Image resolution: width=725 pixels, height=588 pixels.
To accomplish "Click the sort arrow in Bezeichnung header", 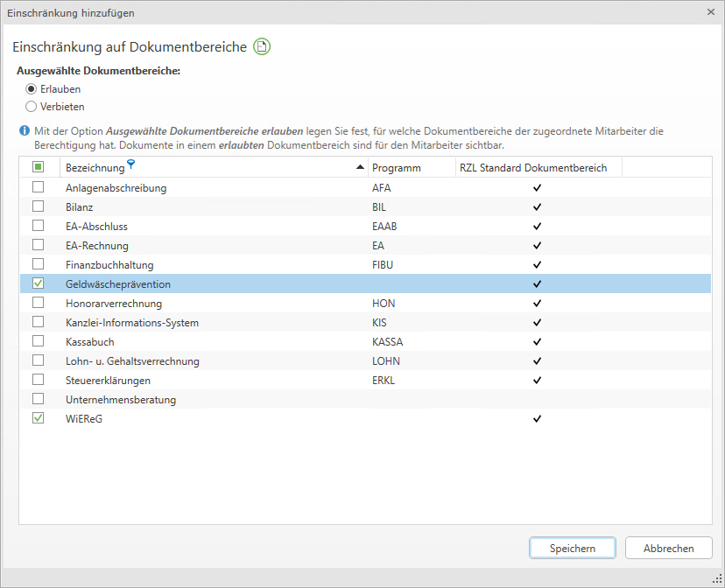I will pos(360,167).
